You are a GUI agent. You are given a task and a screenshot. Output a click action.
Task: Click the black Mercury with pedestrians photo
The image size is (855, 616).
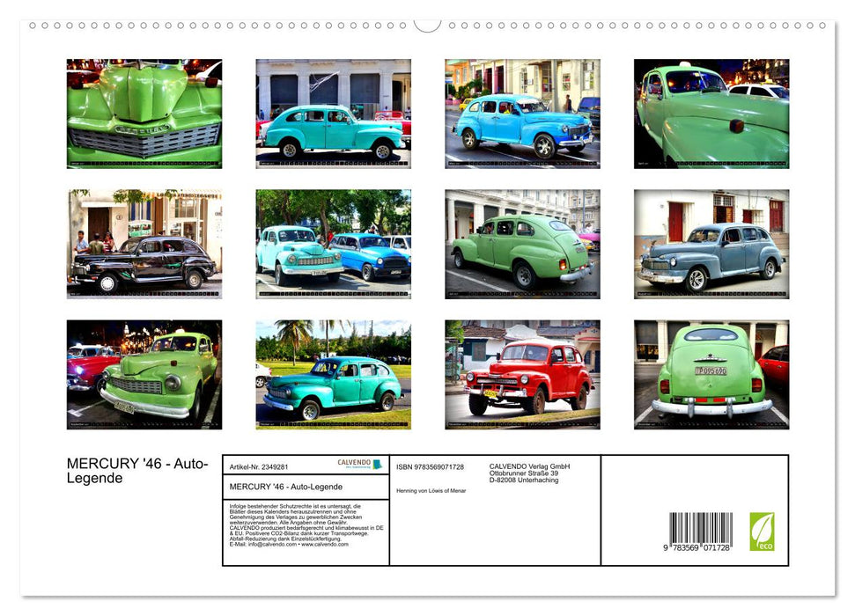pyautogui.click(x=144, y=244)
